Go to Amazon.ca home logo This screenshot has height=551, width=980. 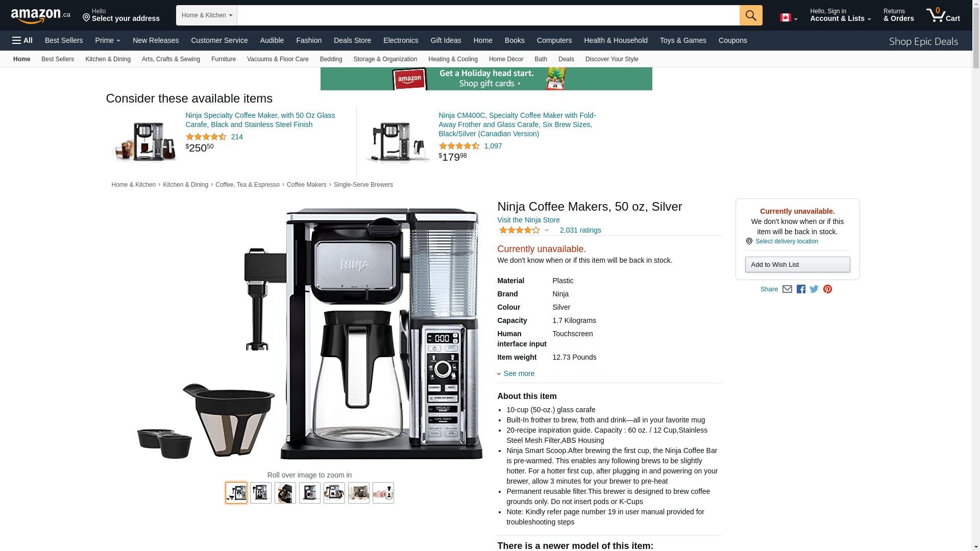pos(41,16)
